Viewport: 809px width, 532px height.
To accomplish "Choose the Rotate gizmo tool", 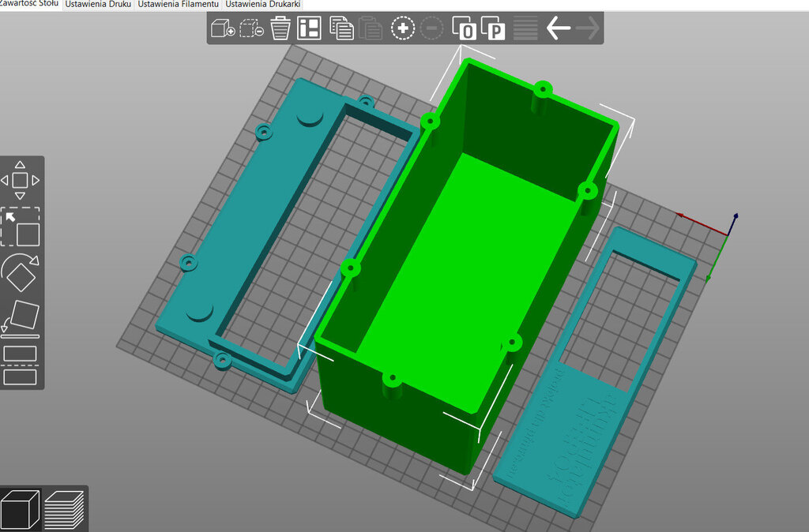I will (21, 272).
